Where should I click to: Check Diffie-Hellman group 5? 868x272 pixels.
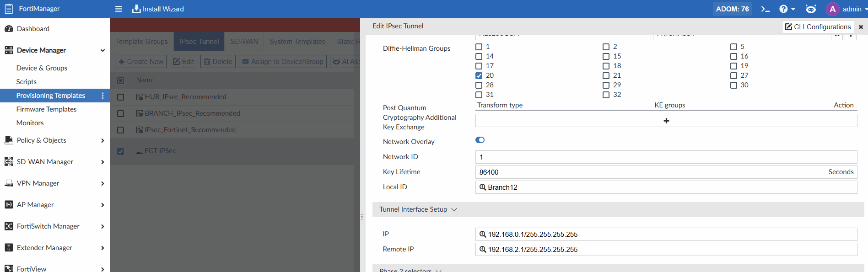(733, 47)
